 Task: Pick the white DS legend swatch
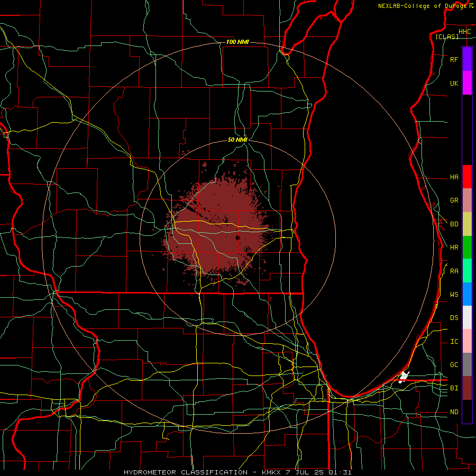coord(467,317)
